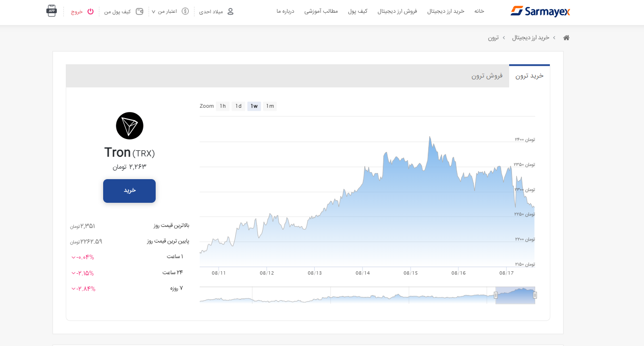Open خانه in the navigation menu

(479, 11)
